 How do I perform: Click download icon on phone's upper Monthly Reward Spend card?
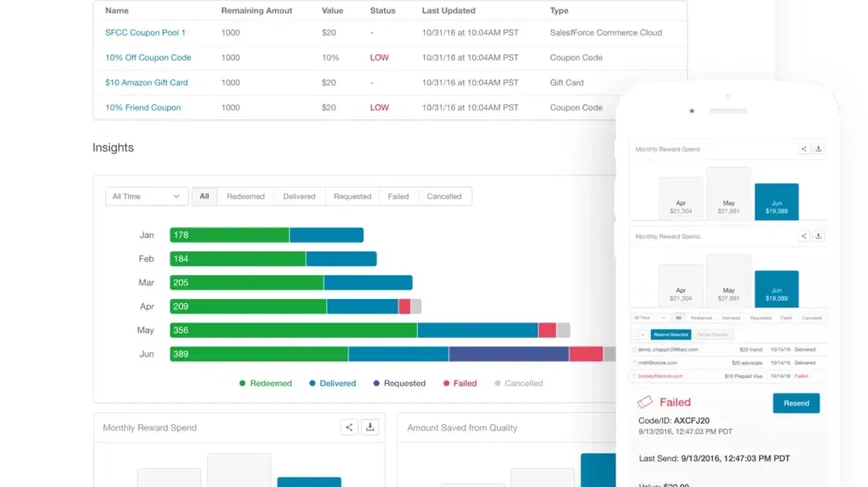click(x=818, y=149)
